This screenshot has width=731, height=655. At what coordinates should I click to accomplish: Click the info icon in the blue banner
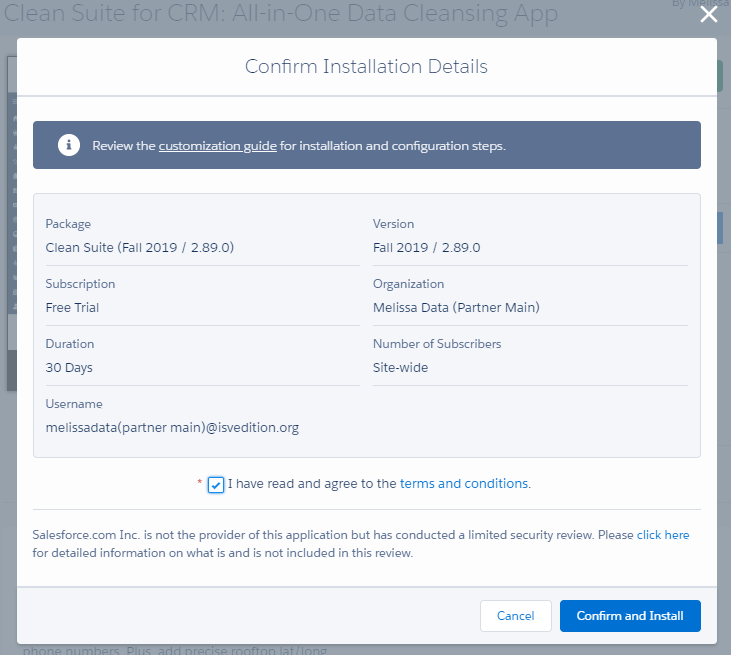point(68,145)
